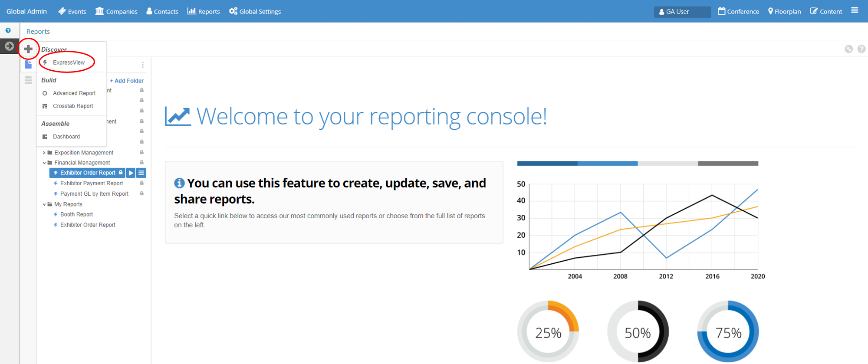This screenshot has width=868, height=364.
Task: Click the 75% blue donut progress chart
Action: 728,332
